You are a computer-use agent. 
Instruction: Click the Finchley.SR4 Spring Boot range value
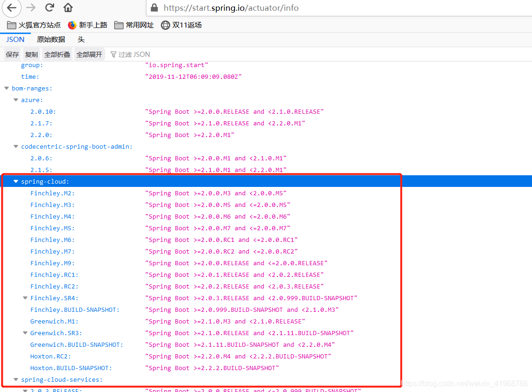pyautogui.click(x=251, y=298)
